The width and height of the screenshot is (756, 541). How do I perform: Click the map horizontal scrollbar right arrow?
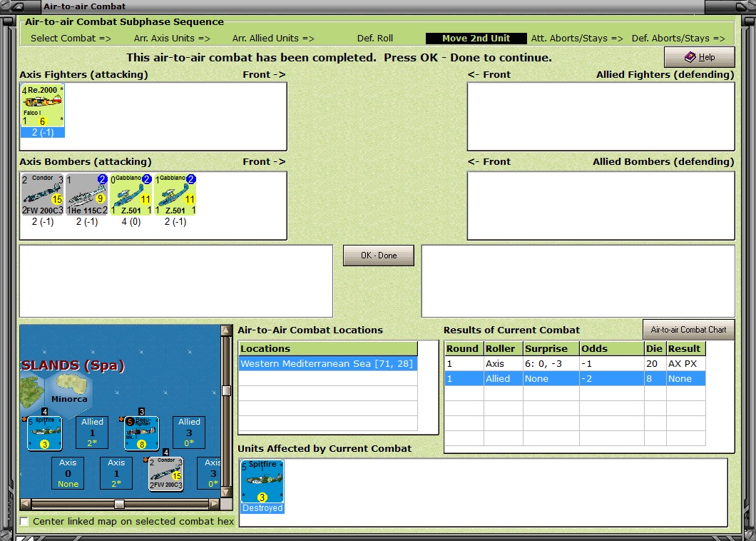[x=215, y=504]
